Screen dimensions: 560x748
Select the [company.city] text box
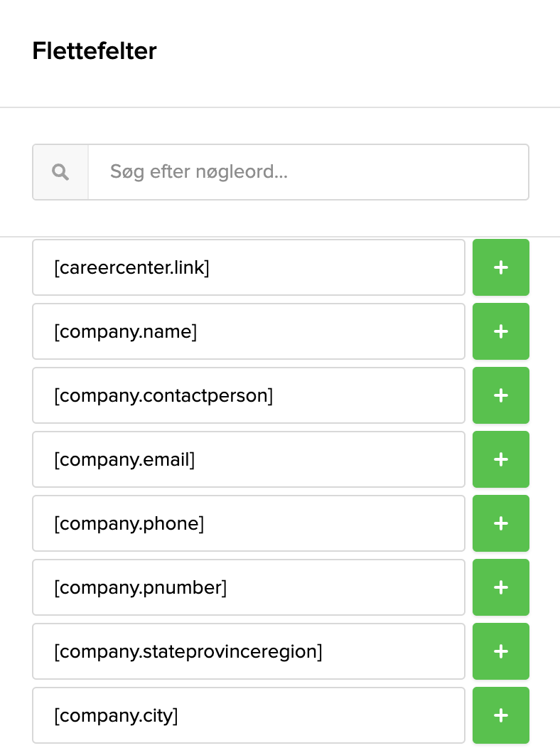pos(248,715)
